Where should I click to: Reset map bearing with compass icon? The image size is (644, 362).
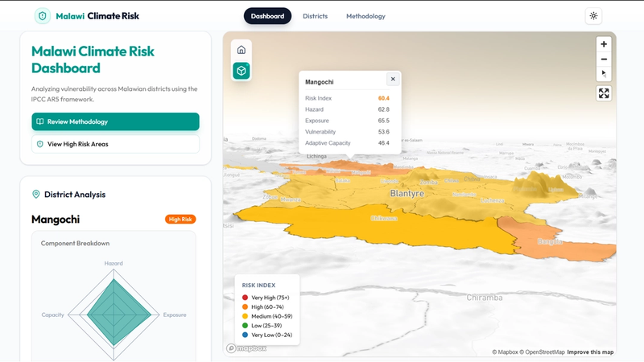[x=604, y=74]
